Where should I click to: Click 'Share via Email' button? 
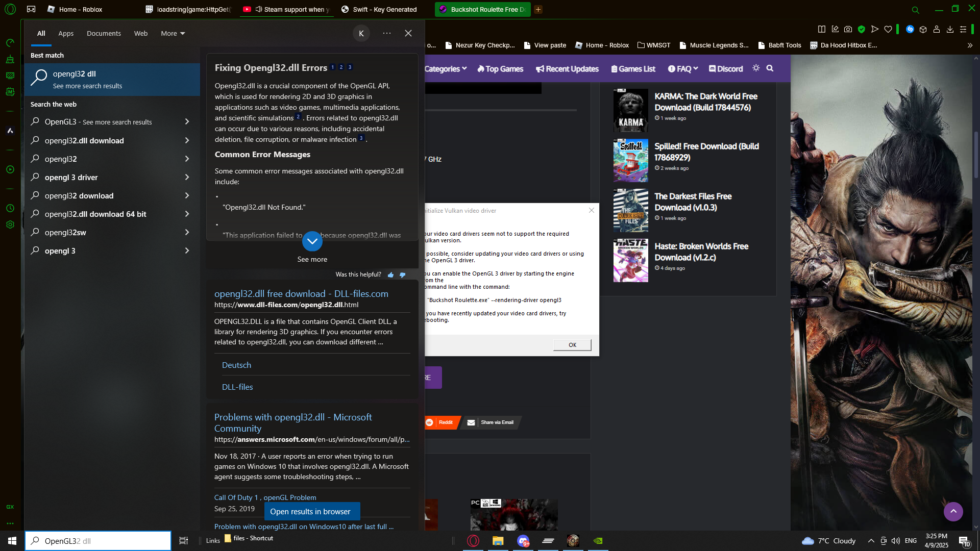coord(491,422)
